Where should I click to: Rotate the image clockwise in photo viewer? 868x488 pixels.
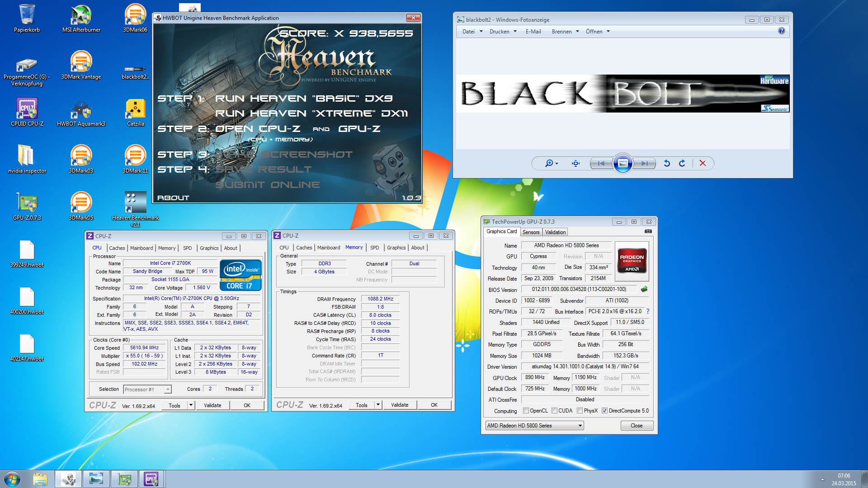coord(682,163)
